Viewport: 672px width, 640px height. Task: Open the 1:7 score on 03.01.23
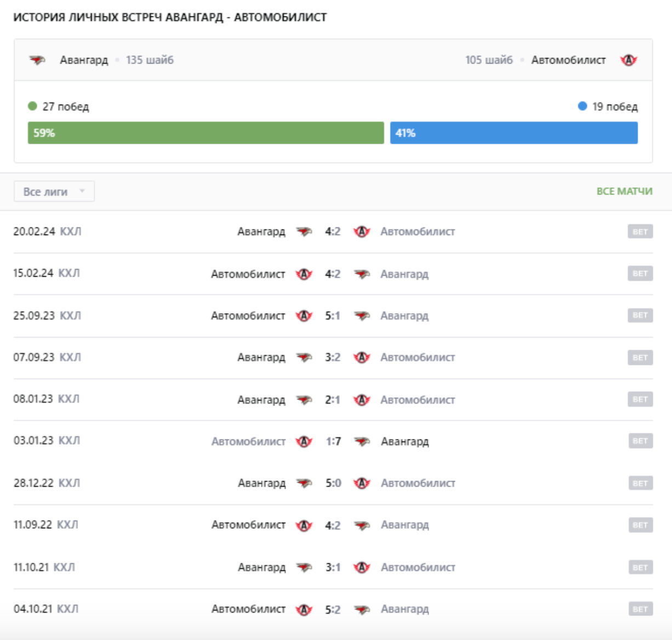(333, 442)
